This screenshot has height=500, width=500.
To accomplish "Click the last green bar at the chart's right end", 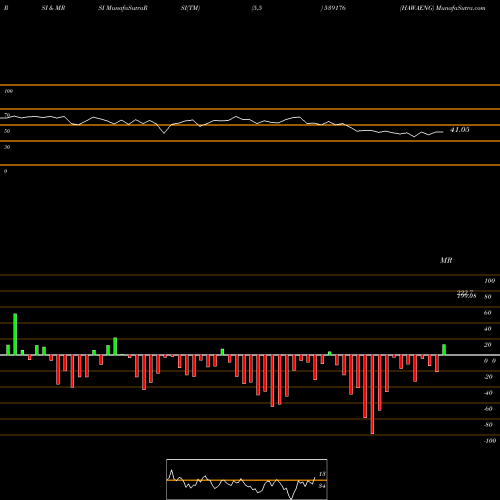I will tap(444, 350).
